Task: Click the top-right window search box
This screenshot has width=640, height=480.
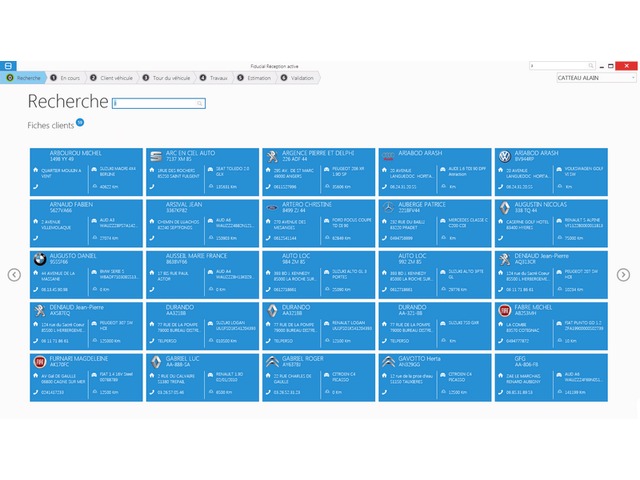Action: tap(562, 66)
